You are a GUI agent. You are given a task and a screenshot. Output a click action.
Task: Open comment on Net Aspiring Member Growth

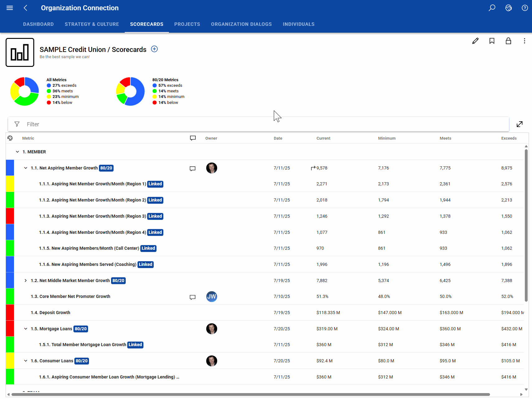coord(193,168)
